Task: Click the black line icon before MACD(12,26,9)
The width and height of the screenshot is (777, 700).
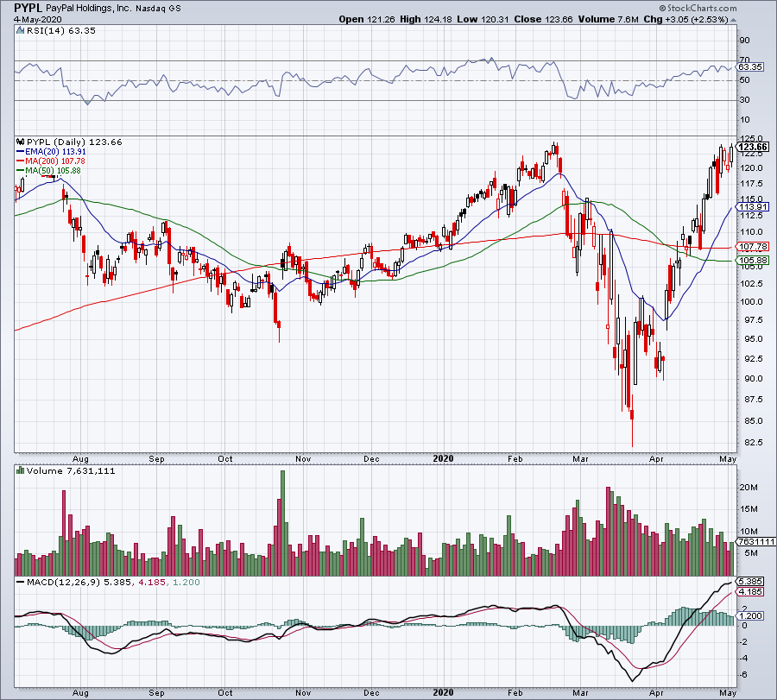Action: pos(20,582)
